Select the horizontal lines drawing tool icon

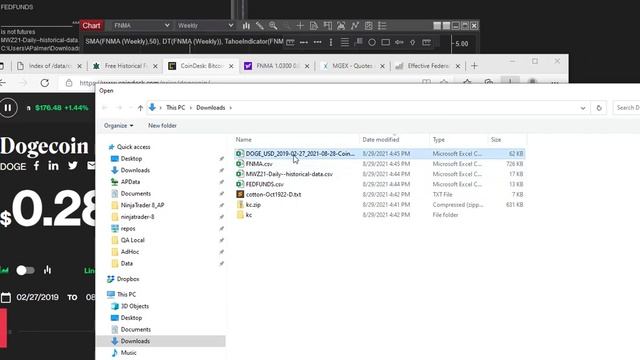(344, 42)
